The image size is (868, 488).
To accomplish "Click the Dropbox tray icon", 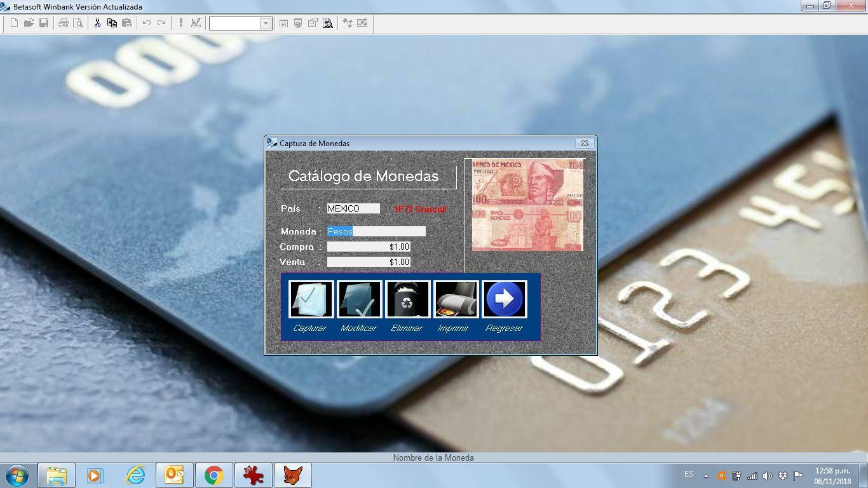I will point(783,475).
